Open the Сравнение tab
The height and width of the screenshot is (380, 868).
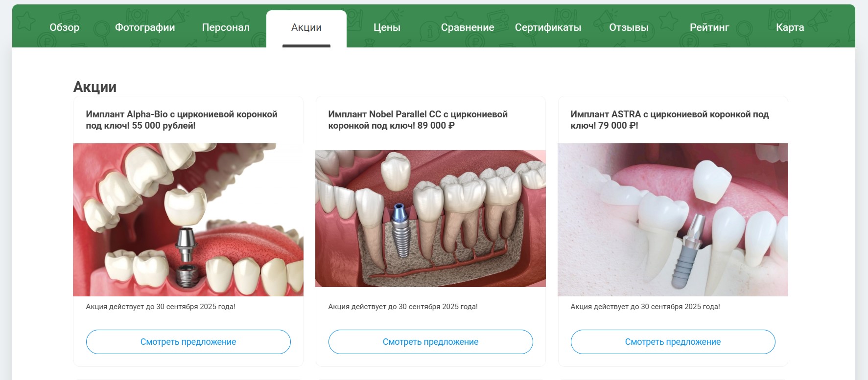(468, 27)
